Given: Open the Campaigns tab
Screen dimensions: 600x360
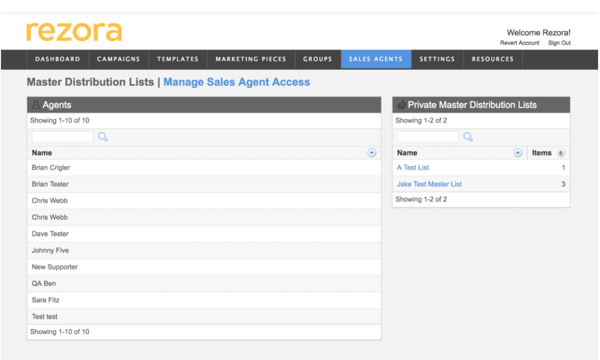Looking at the screenshot, I should tap(119, 59).
